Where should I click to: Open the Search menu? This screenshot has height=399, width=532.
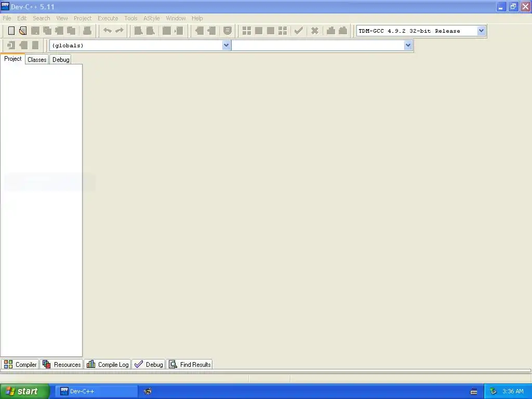point(42,18)
